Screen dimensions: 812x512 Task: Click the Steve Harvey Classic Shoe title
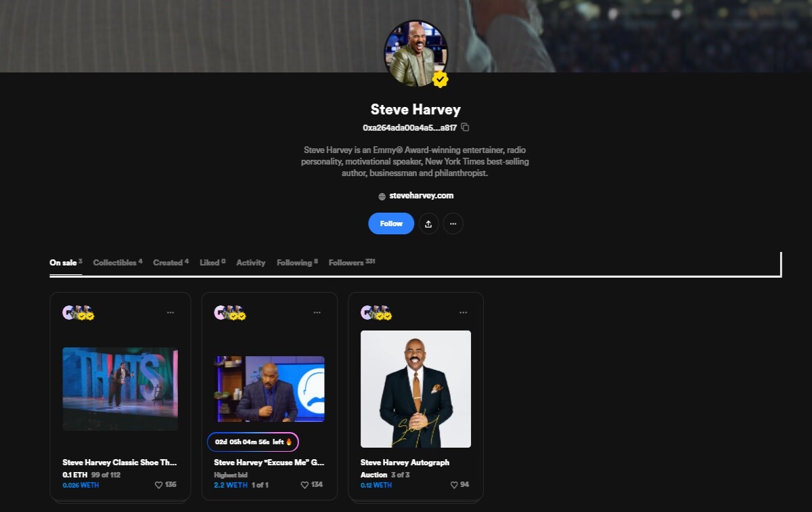[120, 463]
